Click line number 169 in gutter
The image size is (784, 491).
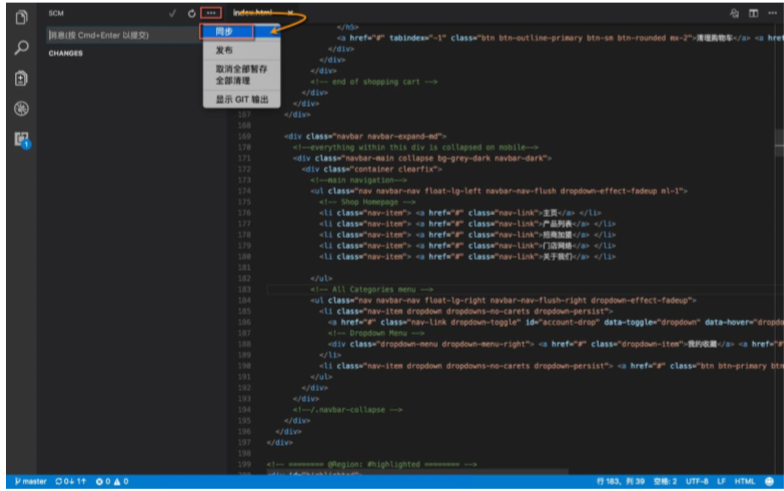(244, 136)
